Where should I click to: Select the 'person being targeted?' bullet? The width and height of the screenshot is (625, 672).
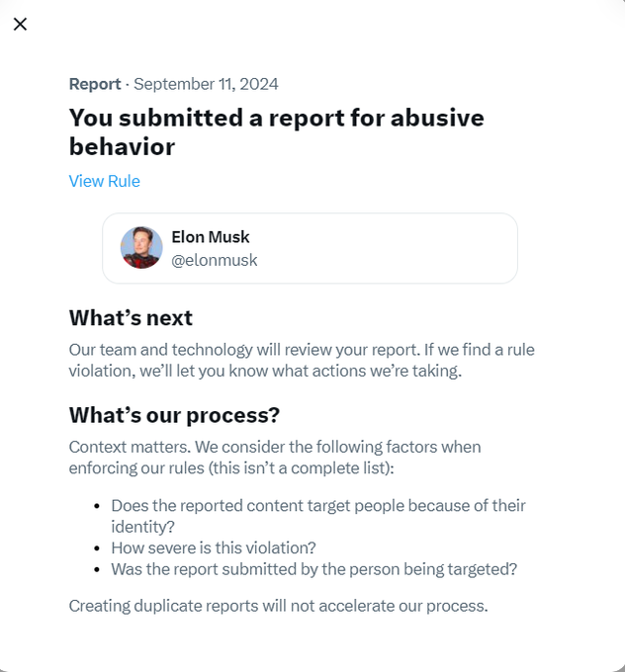(314, 569)
